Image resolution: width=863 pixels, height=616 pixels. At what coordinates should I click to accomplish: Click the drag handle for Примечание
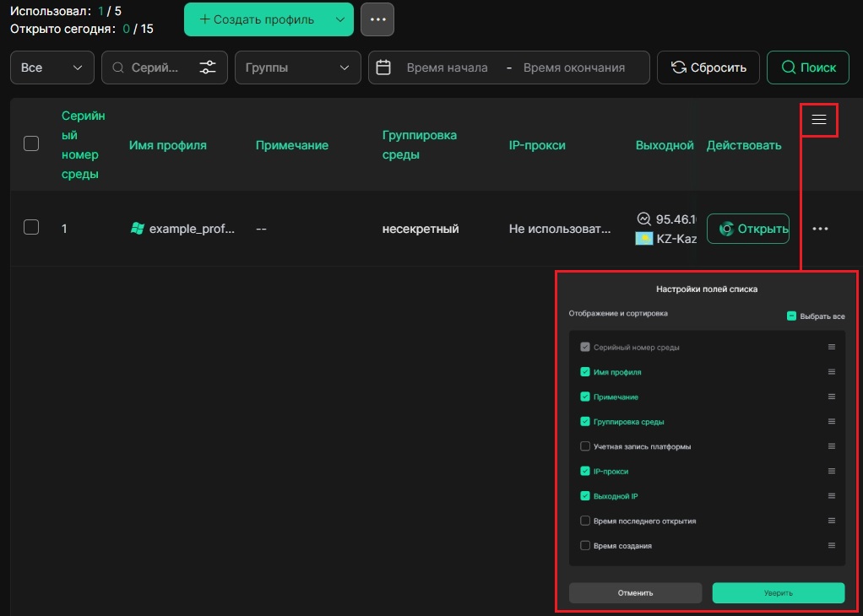pos(832,397)
